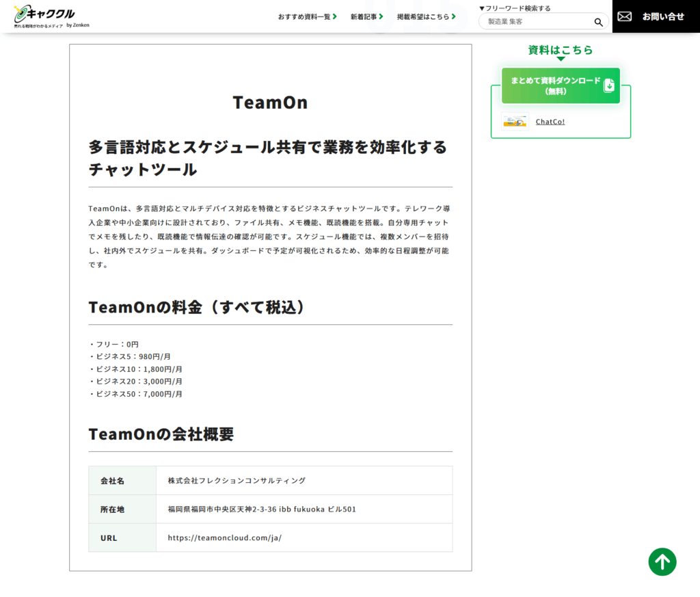
Task: Click the URL table header cell
Action: (122, 538)
